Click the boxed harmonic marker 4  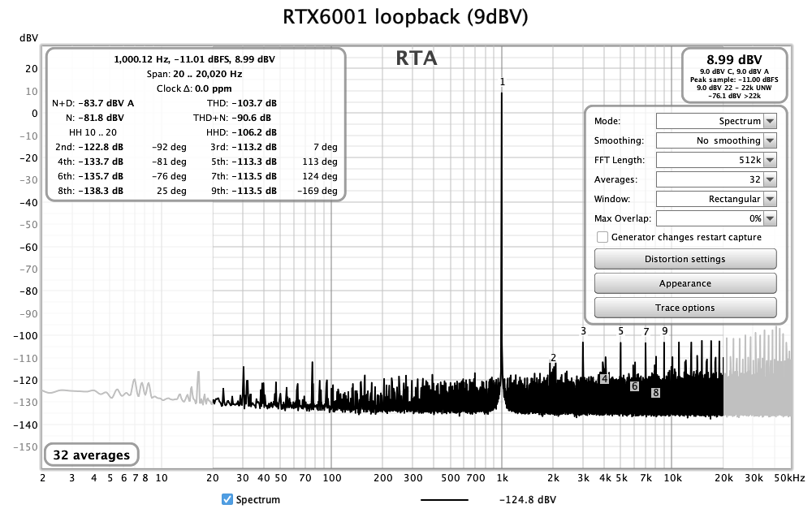604,379
